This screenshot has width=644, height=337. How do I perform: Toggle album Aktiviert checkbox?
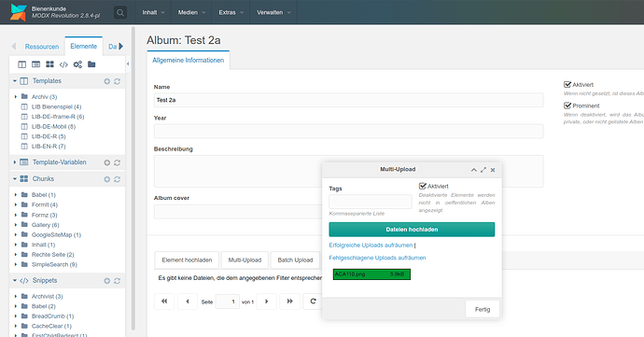click(567, 84)
